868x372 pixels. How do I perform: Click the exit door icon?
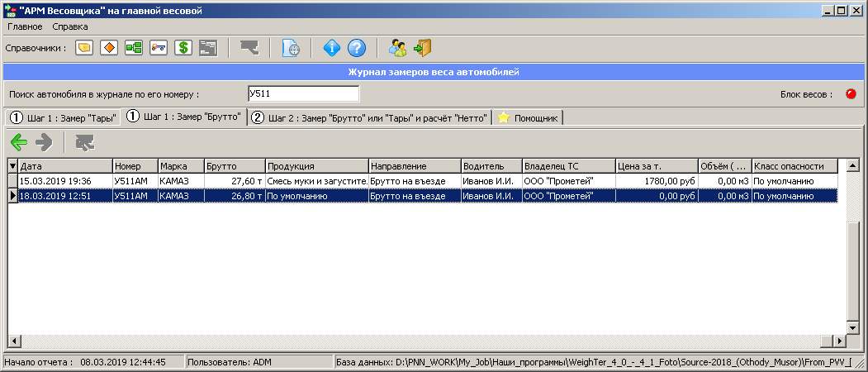coord(423,48)
